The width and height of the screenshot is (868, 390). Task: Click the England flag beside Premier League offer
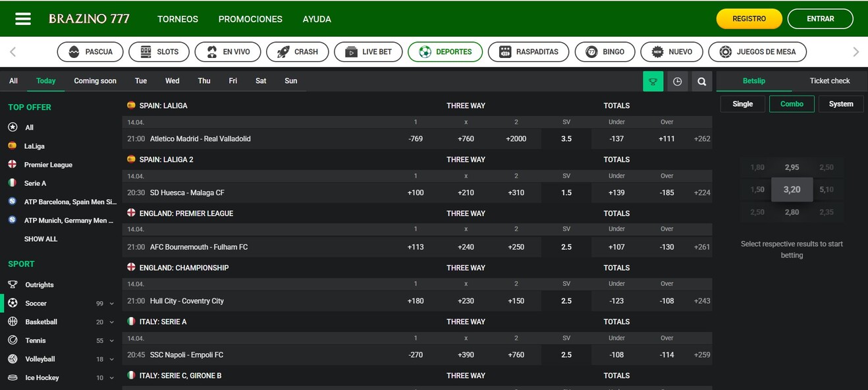point(13,164)
